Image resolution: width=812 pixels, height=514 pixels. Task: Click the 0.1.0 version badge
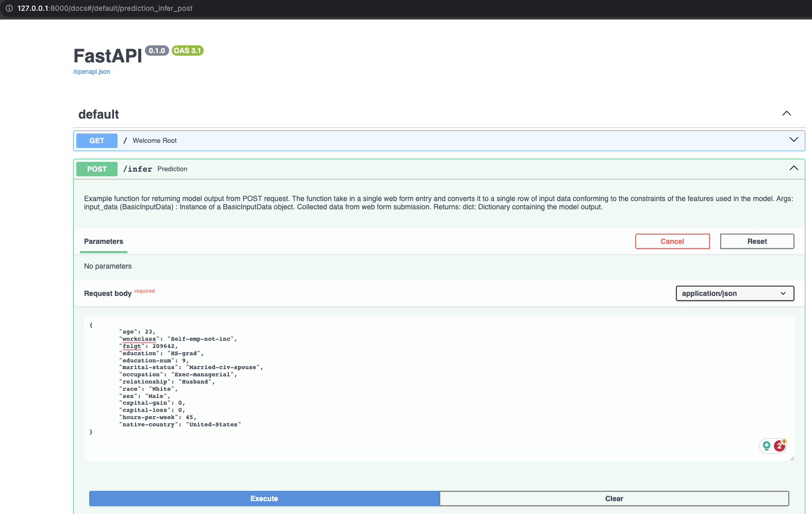pos(157,51)
